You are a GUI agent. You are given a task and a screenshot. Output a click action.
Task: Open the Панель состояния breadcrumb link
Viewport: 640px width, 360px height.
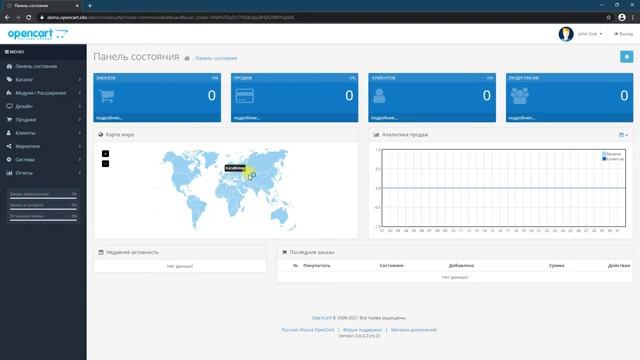point(216,58)
